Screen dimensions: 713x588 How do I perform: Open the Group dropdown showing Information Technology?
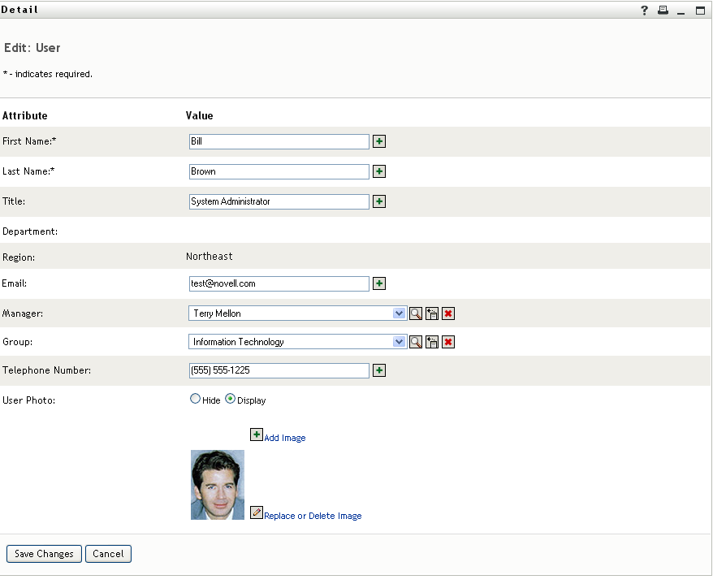[x=399, y=342]
